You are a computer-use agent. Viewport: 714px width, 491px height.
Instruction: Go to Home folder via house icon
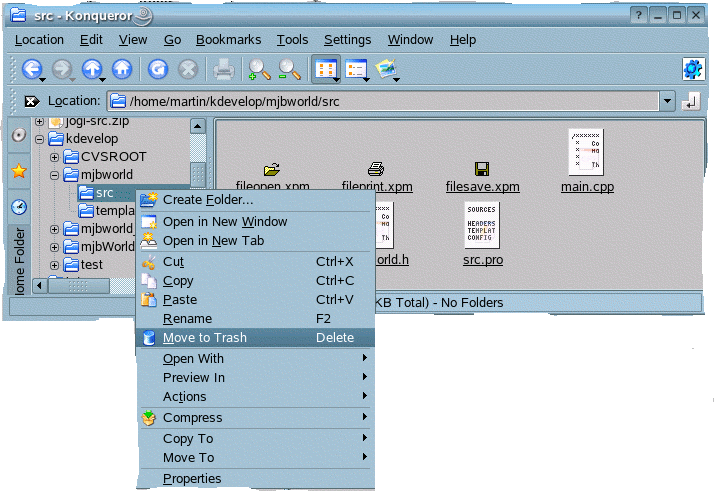point(122,69)
